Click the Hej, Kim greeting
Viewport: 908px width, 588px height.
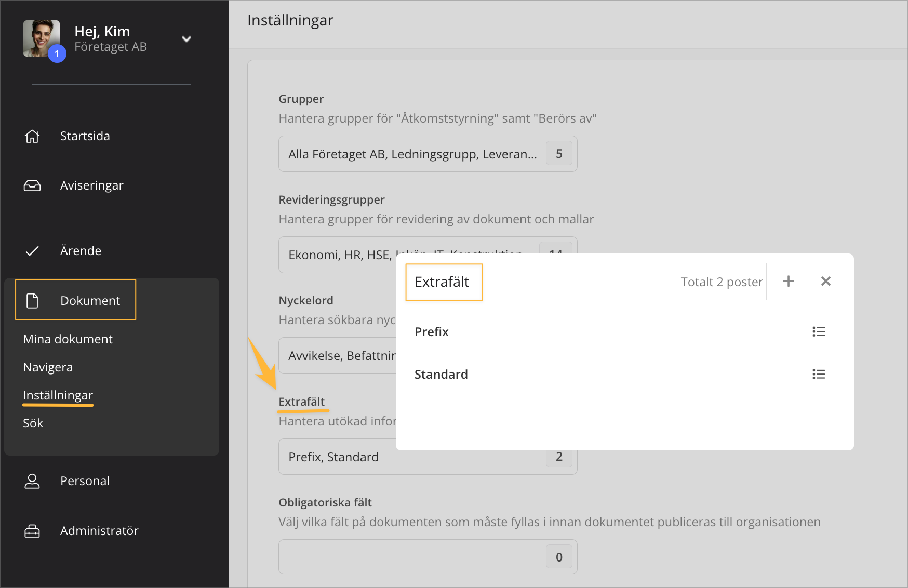(102, 32)
